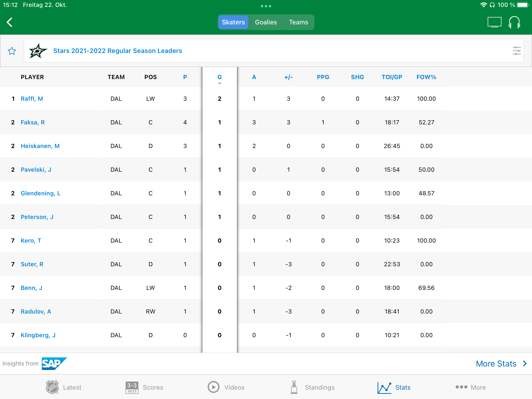Viewport: 532px width, 399px height.
Task: Open the Scores tab icon
Action: pyautogui.click(x=144, y=387)
